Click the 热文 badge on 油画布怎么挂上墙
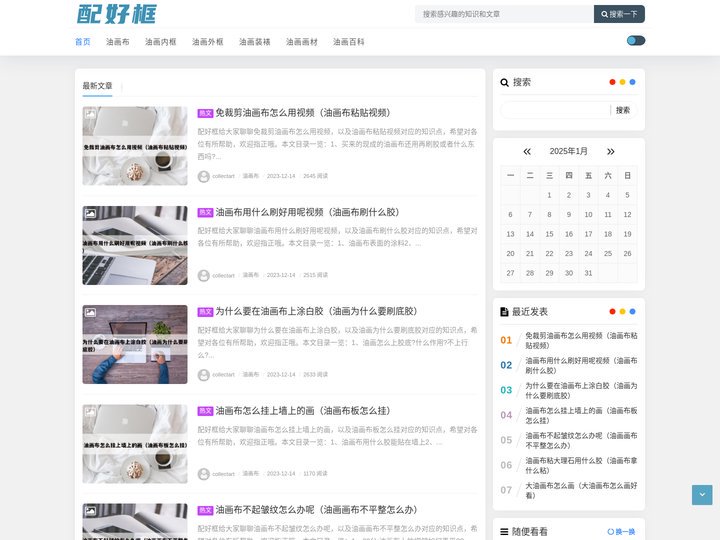Viewport: 720px width, 540px height. [x=205, y=411]
